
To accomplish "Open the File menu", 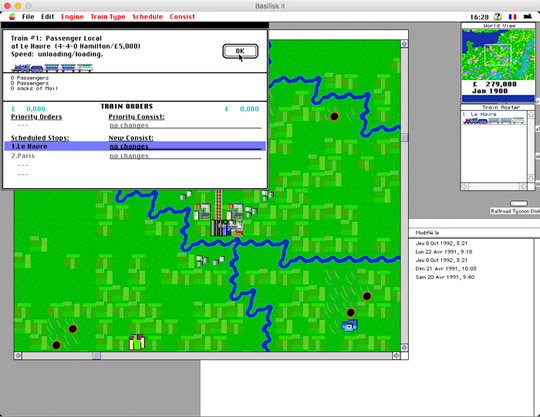I will coord(28,17).
